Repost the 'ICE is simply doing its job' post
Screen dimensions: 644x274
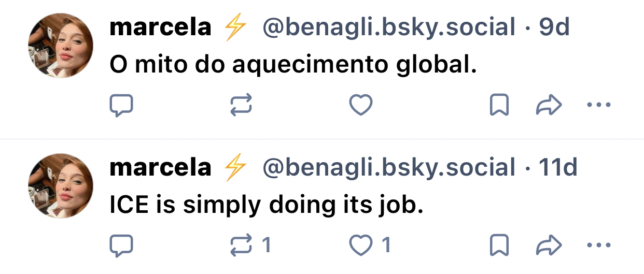pyautogui.click(x=241, y=246)
